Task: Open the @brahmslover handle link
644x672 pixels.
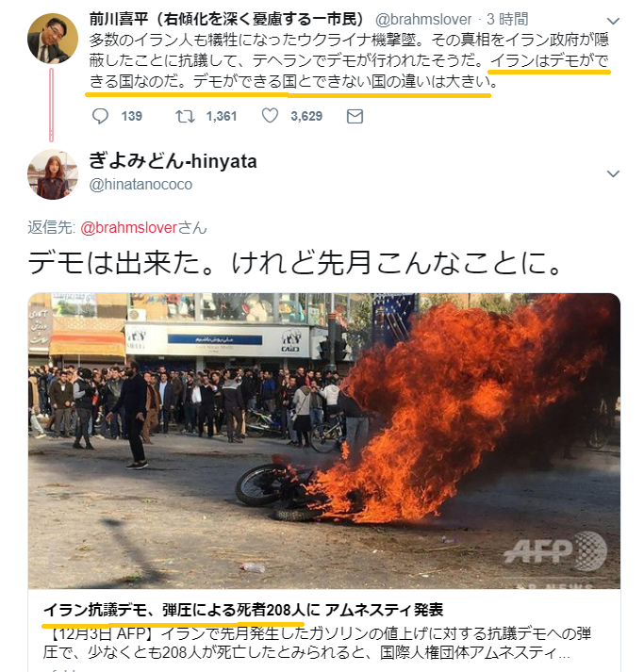Action: [x=423, y=19]
